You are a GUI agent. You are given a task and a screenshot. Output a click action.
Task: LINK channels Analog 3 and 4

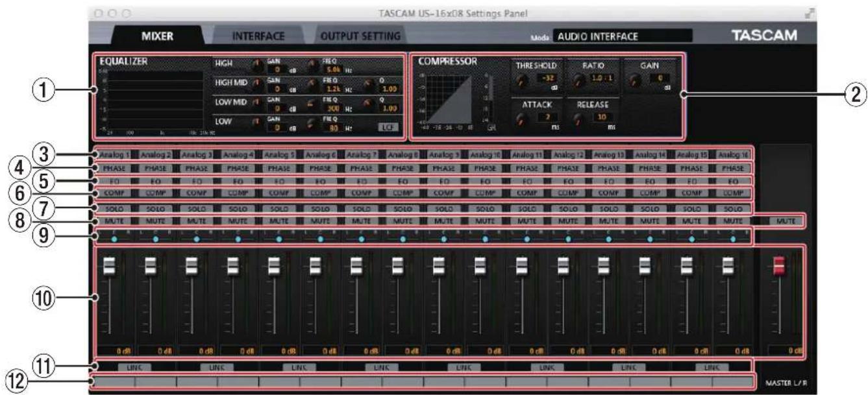217,367
